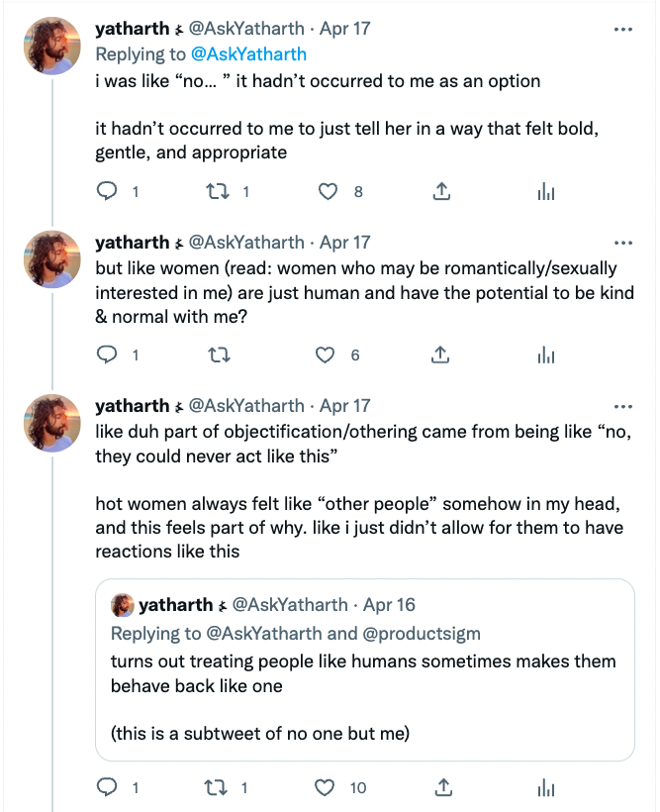The width and height of the screenshot is (660, 812).
Task: View analytics for the first tweet
Action: (x=545, y=192)
